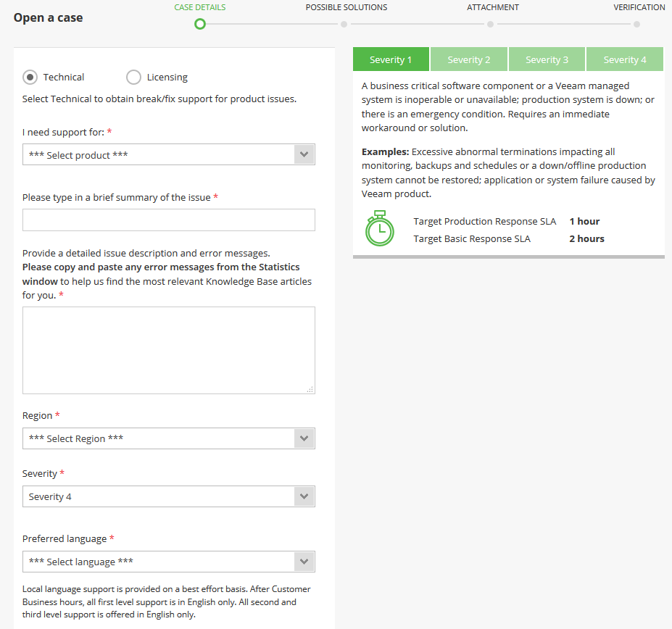This screenshot has height=629, width=672.
Task: Select the Licensing radio button
Action: click(x=133, y=77)
